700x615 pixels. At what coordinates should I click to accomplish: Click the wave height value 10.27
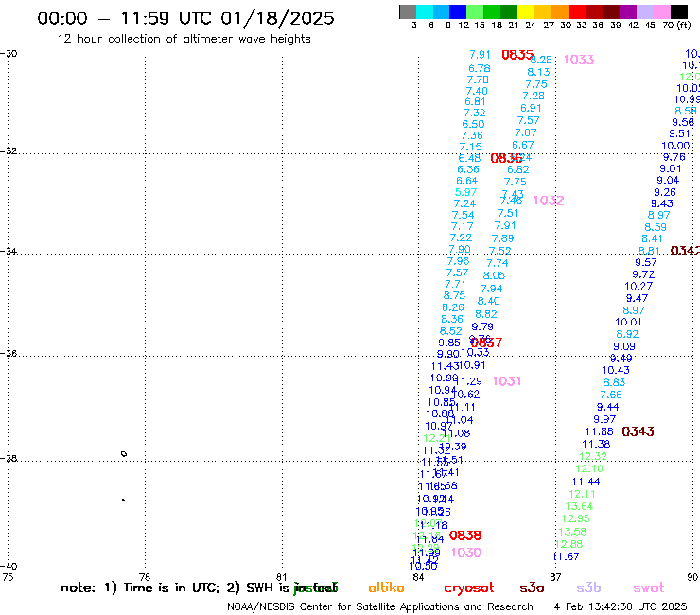[x=639, y=287]
